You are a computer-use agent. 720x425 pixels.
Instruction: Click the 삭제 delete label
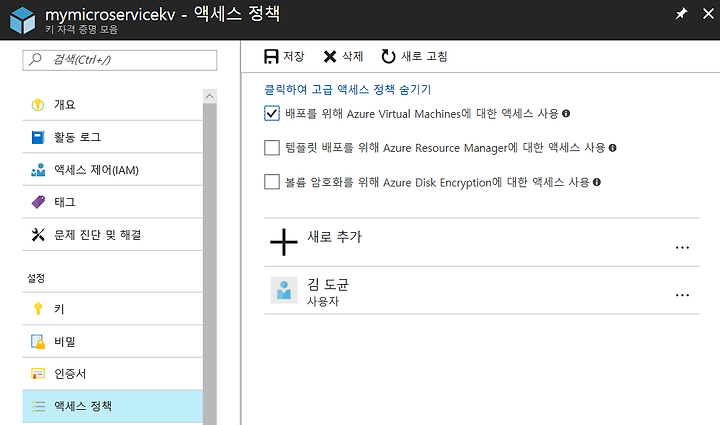353,56
